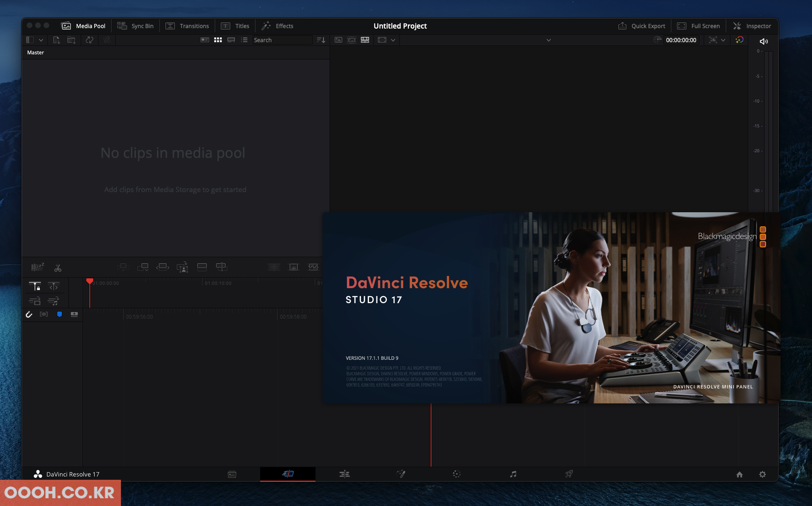Click the Cut transition icon
Image resolution: width=812 pixels, height=506 pixels.
(274, 267)
